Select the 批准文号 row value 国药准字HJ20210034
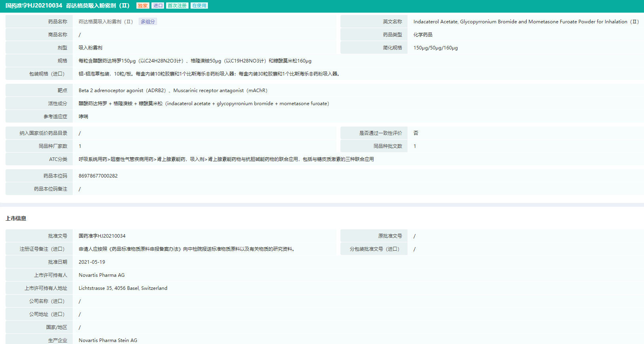 [102, 236]
